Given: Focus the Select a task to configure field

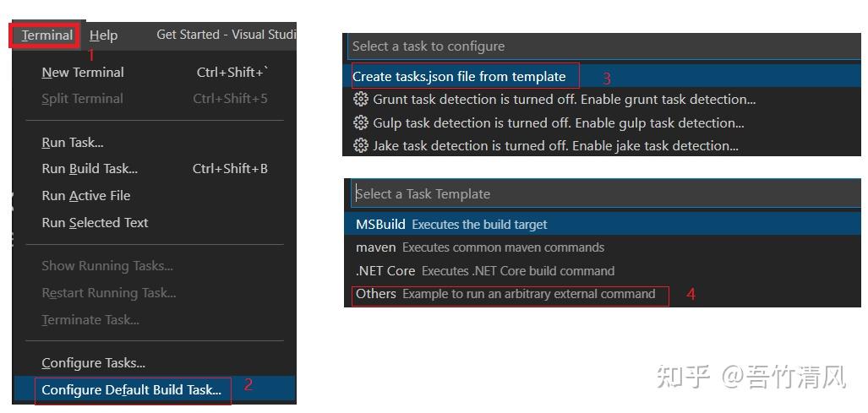Looking at the screenshot, I should click(604, 46).
